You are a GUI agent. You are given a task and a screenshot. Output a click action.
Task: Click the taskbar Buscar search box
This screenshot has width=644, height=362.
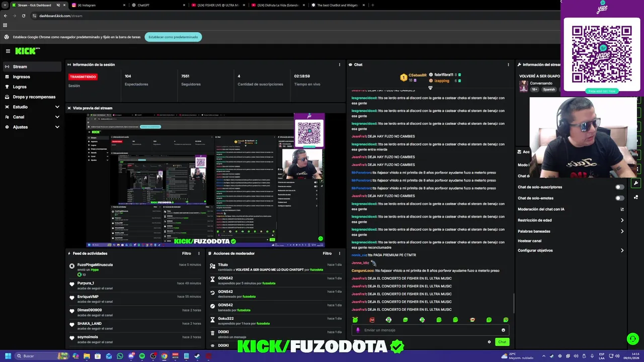[x=42, y=356]
